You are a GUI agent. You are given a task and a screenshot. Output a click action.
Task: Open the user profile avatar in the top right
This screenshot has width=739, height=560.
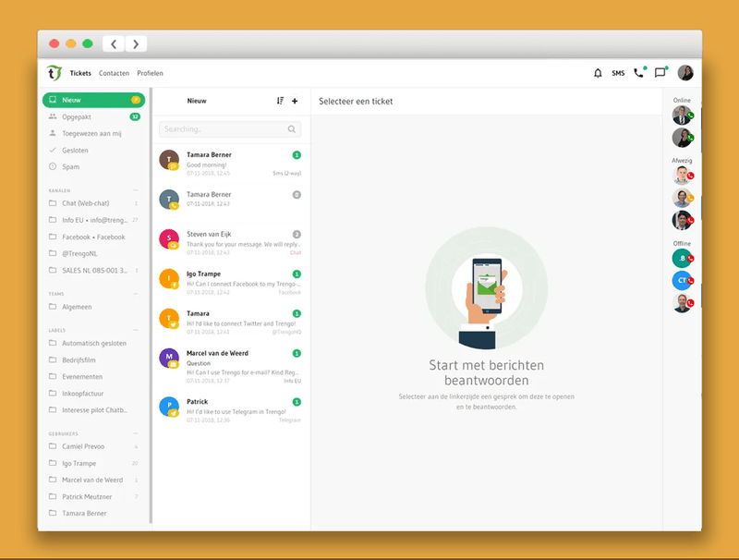tap(685, 73)
